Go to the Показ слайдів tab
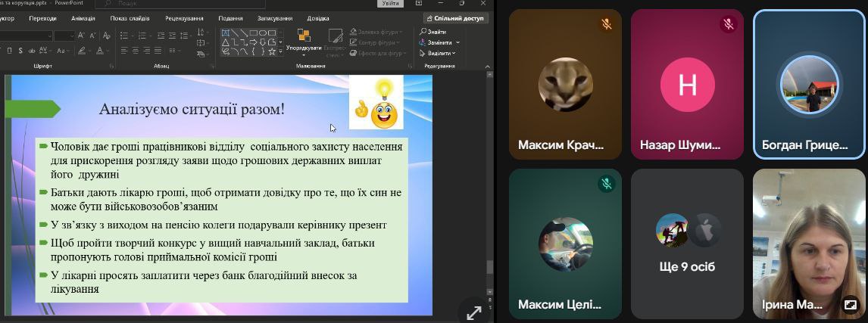The width and height of the screenshot is (868, 323). [x=130, y=18]
